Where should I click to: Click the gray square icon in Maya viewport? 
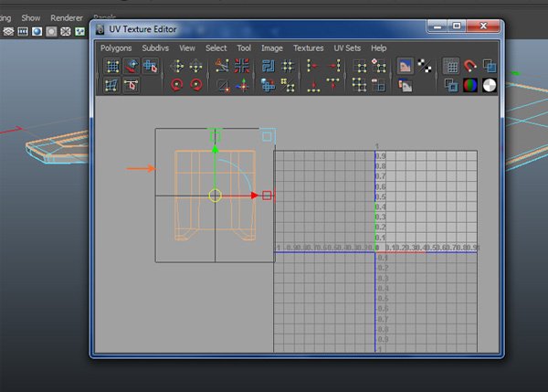pos(51,32)
